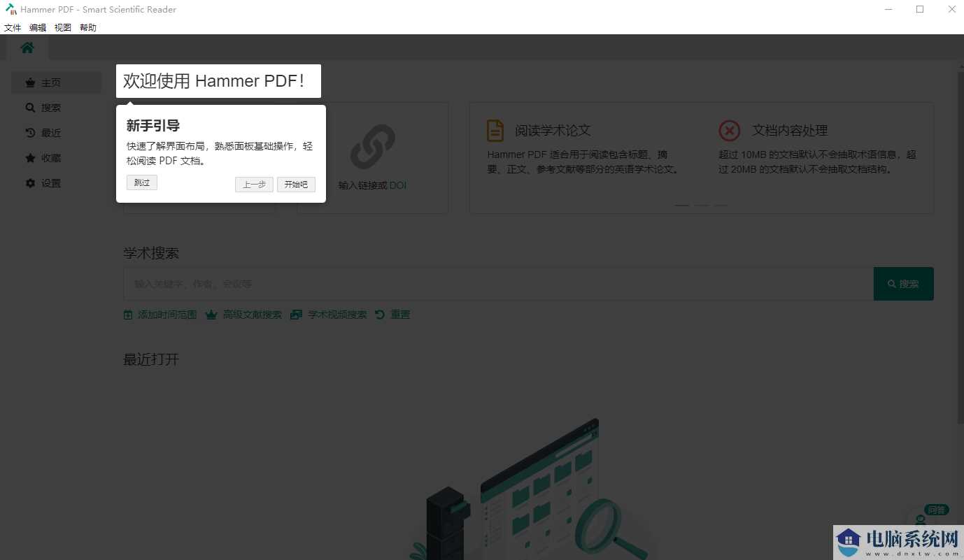The width and height of the screenshot is (964, 560).
Task: Click the crown icon next to 主页
Action: pos(30,82)
